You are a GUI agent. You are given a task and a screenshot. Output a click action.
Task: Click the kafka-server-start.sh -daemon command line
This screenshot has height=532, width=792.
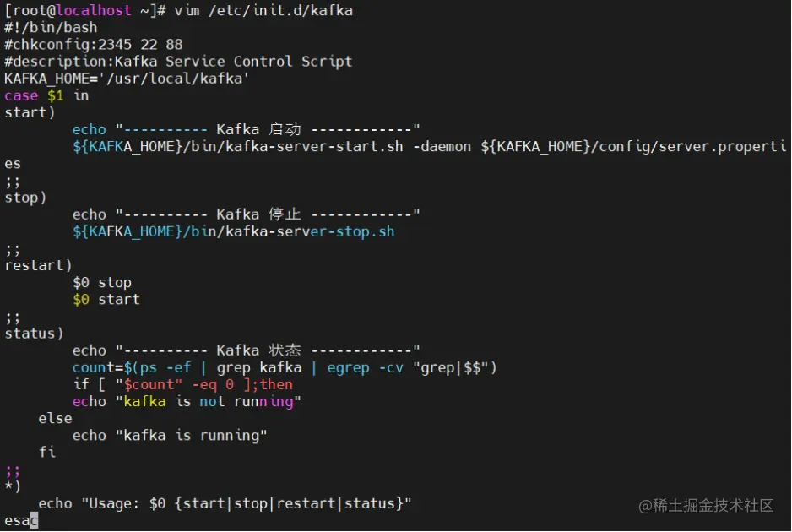pos(429,147)
